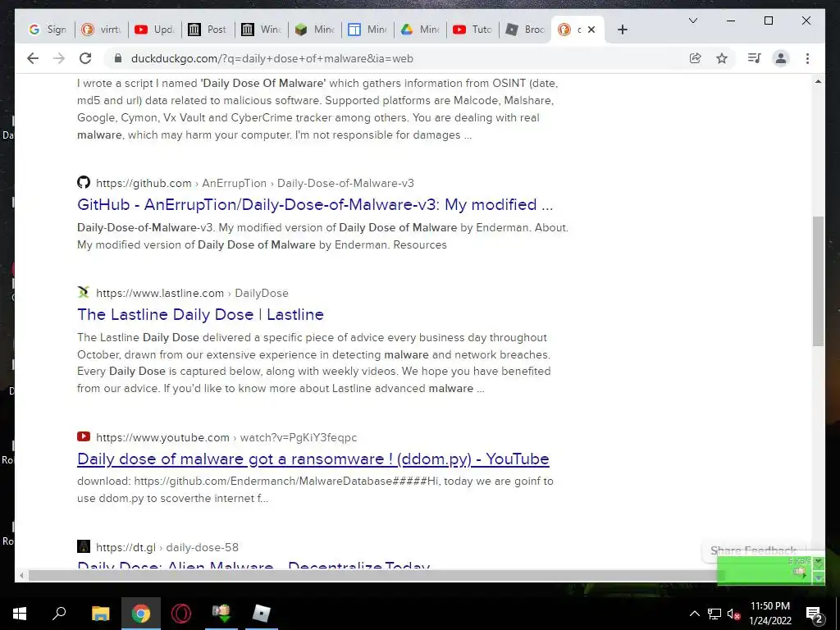Launch Opera from the taskbar
The width and height of the screenshot is (840, 630).
[x=181, y=614]
